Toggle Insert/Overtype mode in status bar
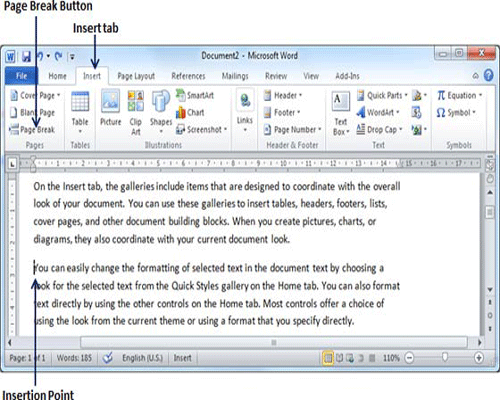500x400 pixels. (182, 358)
